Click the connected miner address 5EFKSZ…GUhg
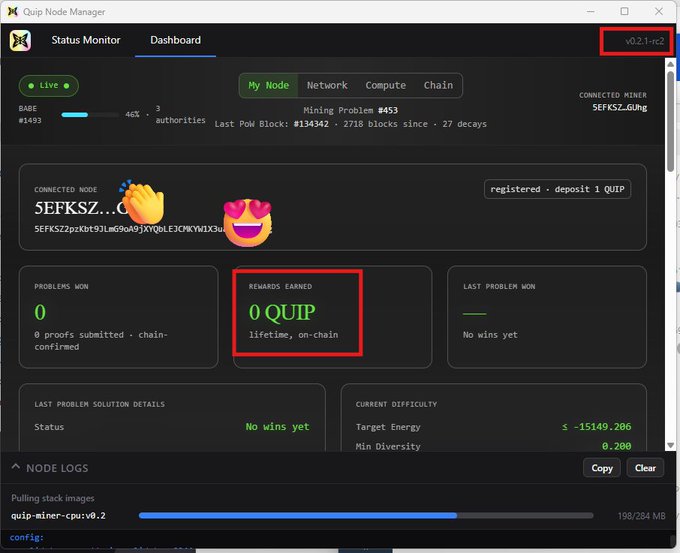 point(620,108)
